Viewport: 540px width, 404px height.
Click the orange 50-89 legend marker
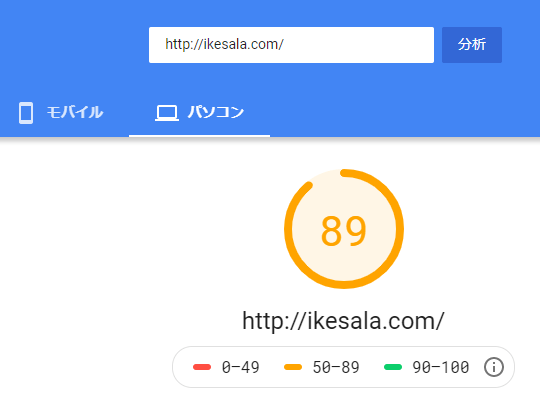pyautogui.click(x=293, y=367)
